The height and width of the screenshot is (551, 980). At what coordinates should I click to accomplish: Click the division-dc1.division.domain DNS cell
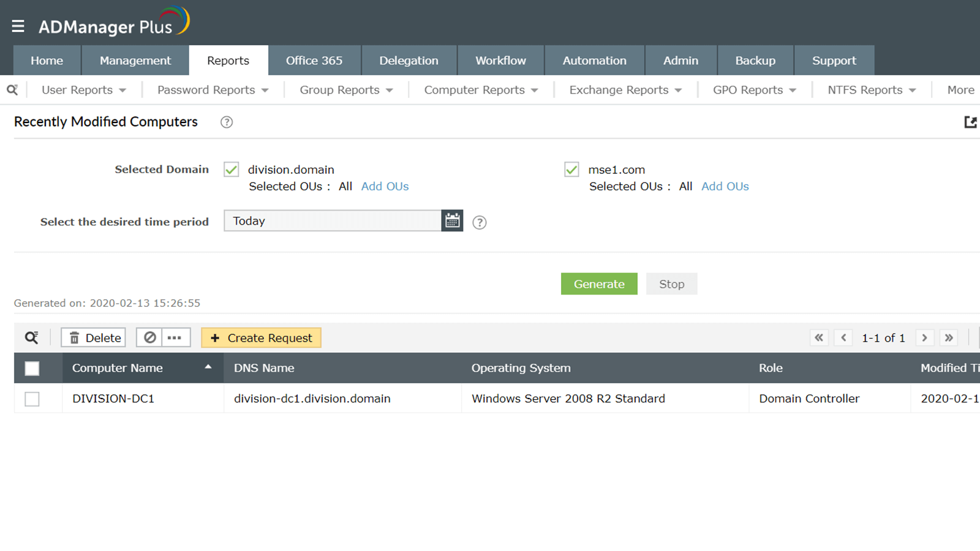(x=312, y=399)
